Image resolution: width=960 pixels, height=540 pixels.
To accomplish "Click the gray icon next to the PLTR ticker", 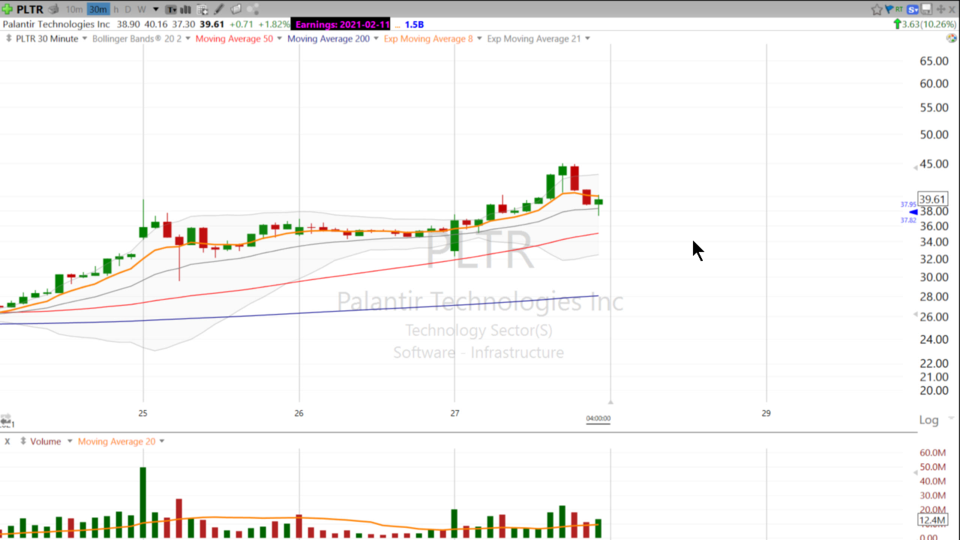I will click(54, 9).
